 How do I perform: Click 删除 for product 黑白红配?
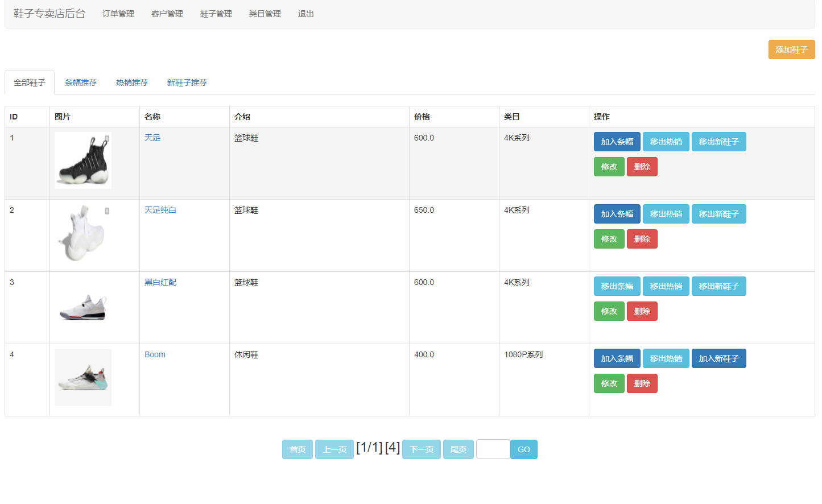[x=642, y=311]
